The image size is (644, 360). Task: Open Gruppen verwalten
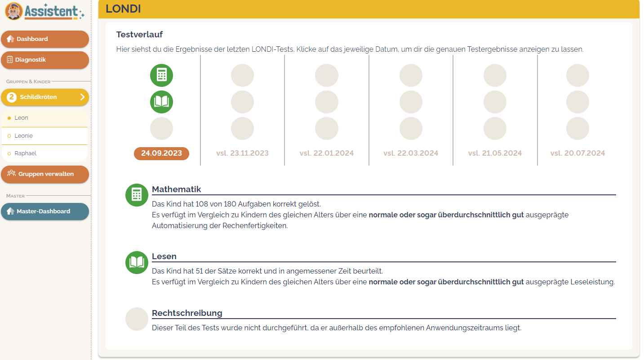point(45,174)
